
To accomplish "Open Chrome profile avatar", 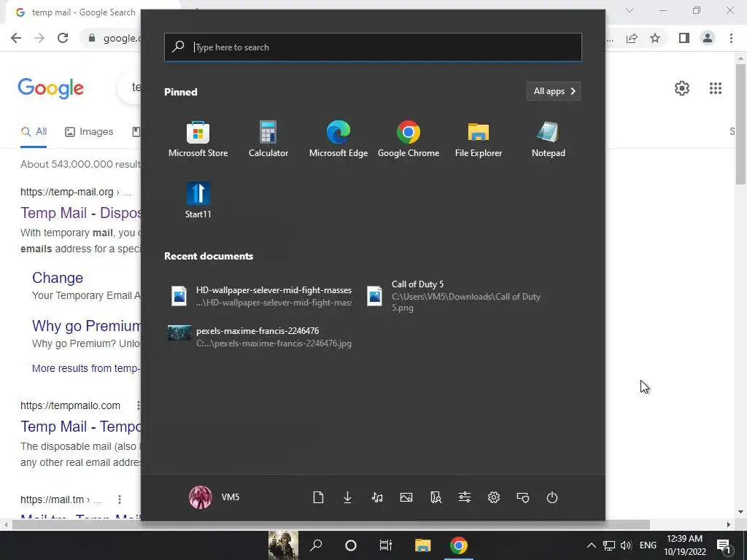I will pyautogui.click(x=708, y=38).
